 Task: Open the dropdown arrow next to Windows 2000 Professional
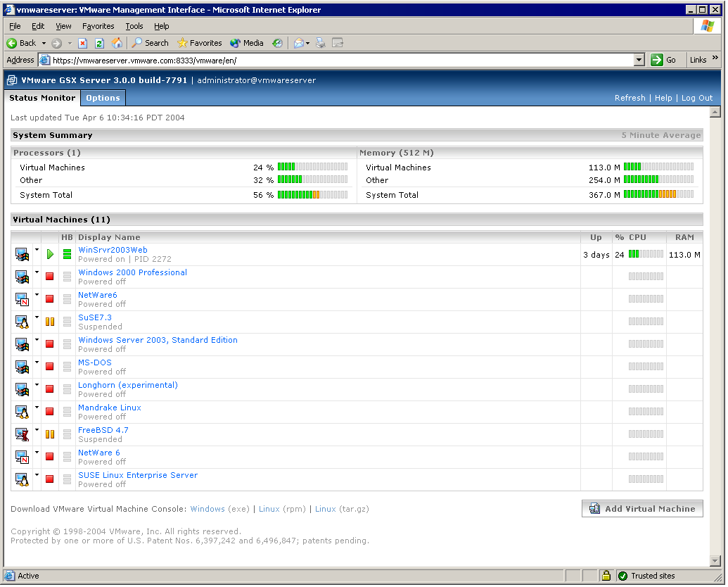pyautogui.click(x=37, y=272)
